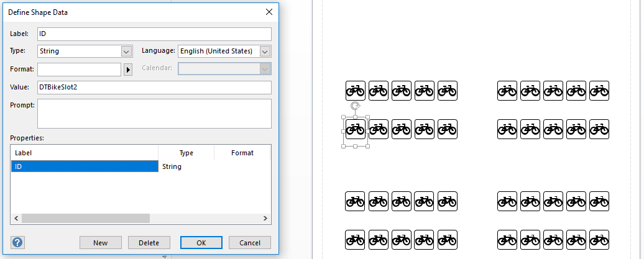Image resolution: width=644 pixels, height=259 pixels.
Task: Click the Properties scrollbar right arrow
Action: [x=265, y=219]
